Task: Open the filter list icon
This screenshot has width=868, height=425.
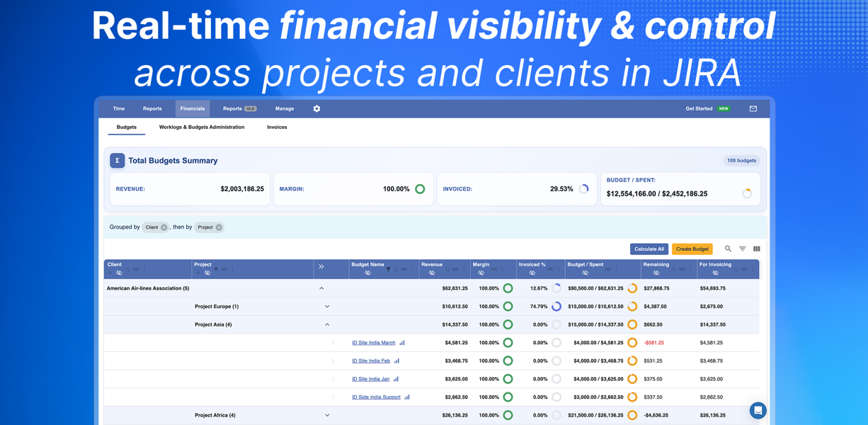Action: [743, 249]
